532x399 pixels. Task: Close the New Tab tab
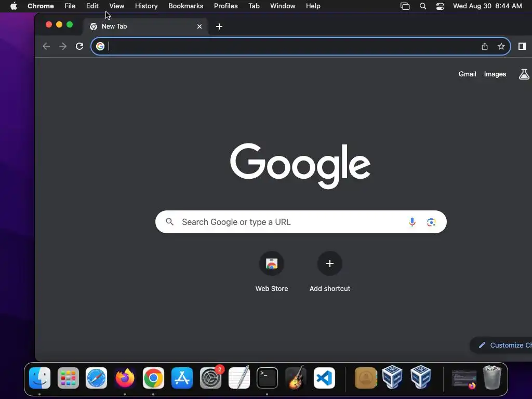tap(199, 26)
